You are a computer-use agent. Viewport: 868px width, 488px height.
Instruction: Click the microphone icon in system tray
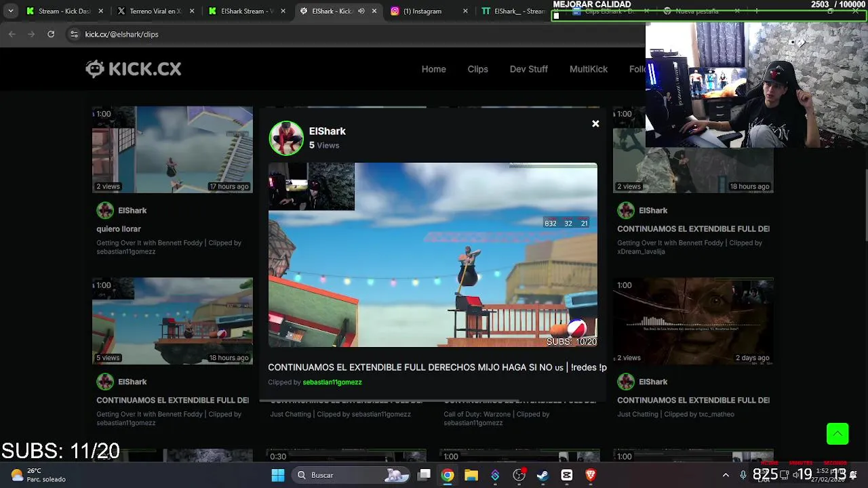tap(743, 475)
